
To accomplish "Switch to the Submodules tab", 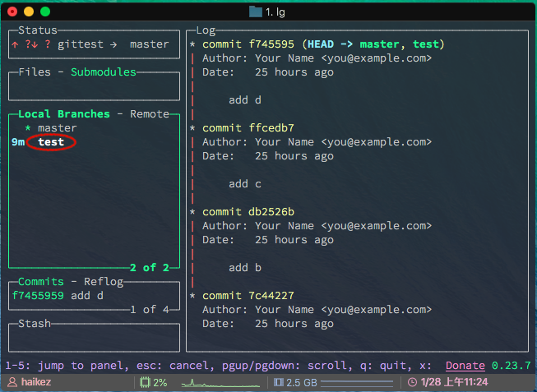I will pyautogui.click(x=104, y=72).
